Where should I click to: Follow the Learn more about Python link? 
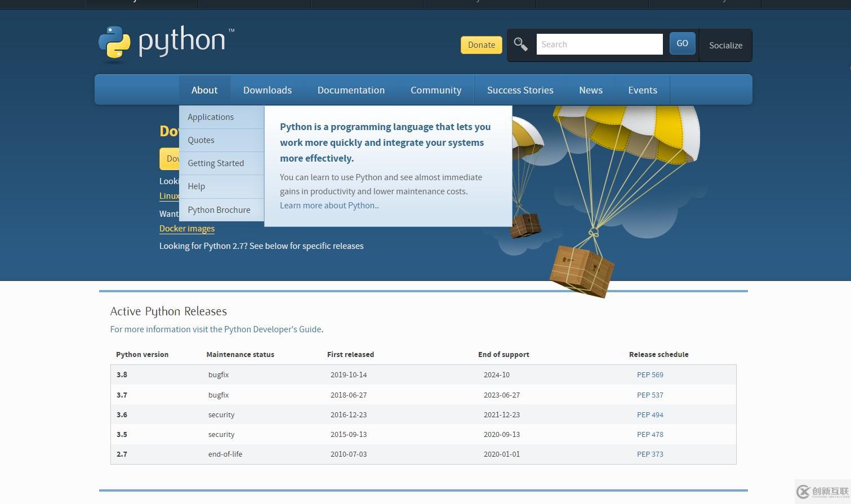329,206
